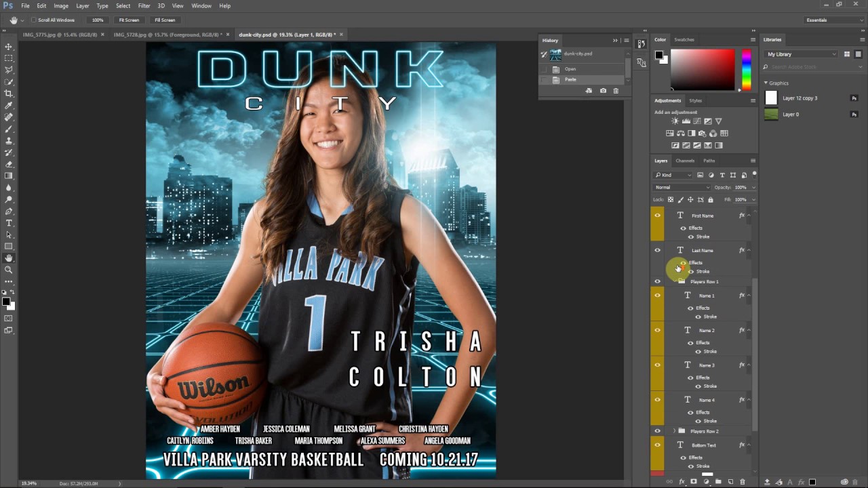Switch to the Styles tab
Screen dimensions: 868x488
[696, 100]
